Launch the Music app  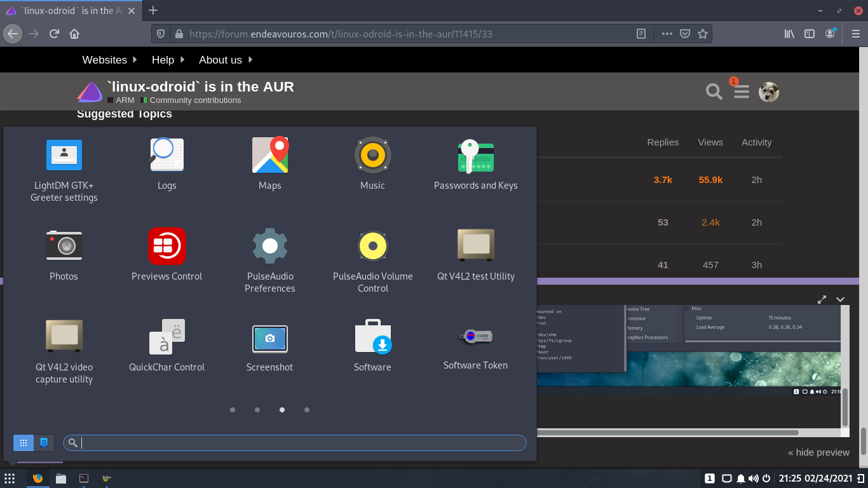372,164
